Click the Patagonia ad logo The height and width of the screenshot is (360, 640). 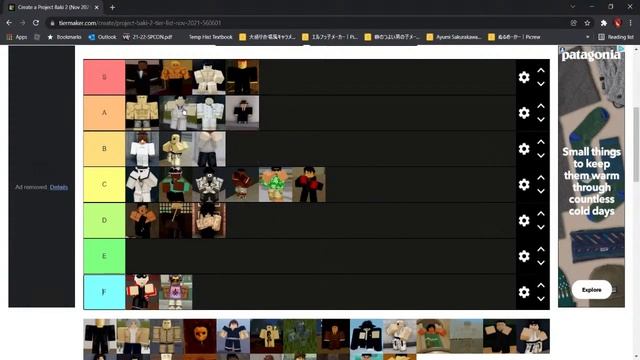pos(591,54)
